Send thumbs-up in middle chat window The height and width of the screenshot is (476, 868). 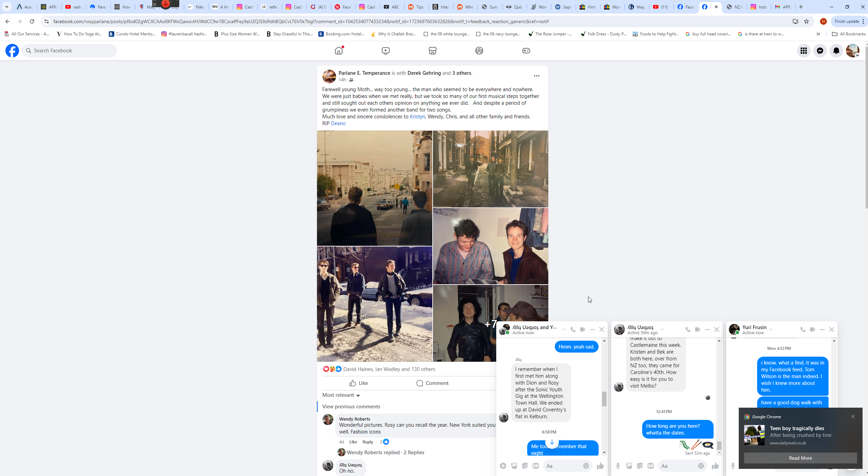pyautogui.click(x=715, y=466)
